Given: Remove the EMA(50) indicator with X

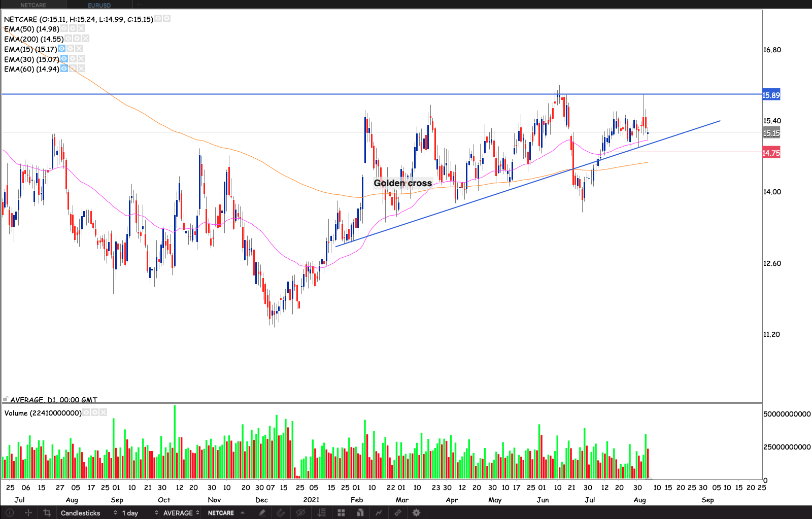Looking at the screenshot, I should (x=81, y=29).
